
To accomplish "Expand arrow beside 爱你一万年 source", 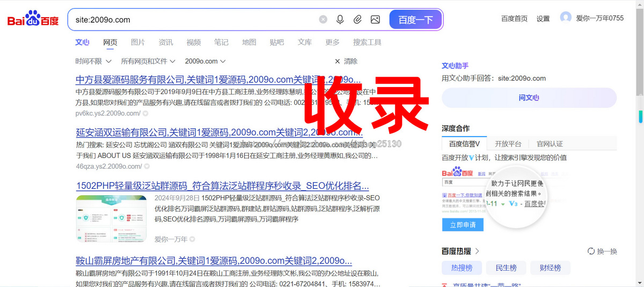I will tap(192, 239).
